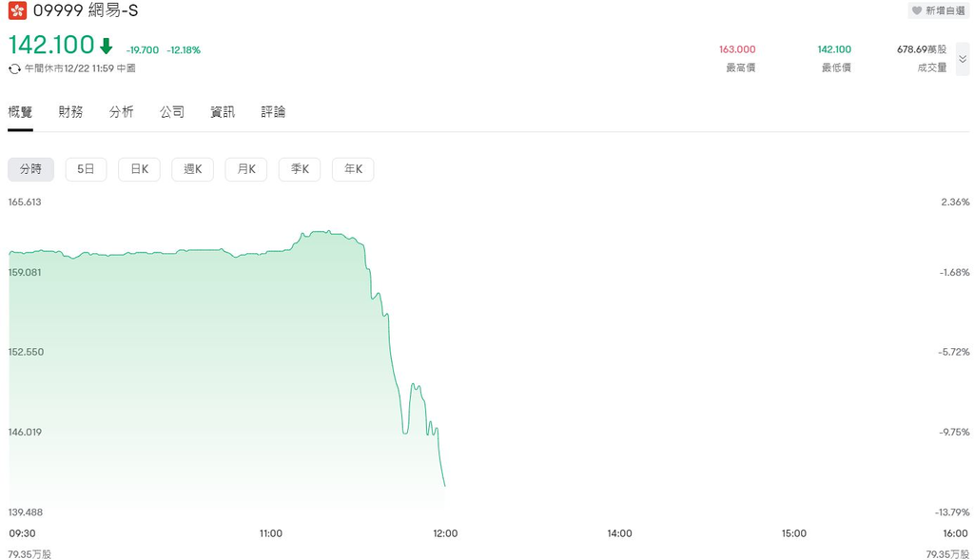Click the refresh icon beside 午間休市

(x=14, y=68)
